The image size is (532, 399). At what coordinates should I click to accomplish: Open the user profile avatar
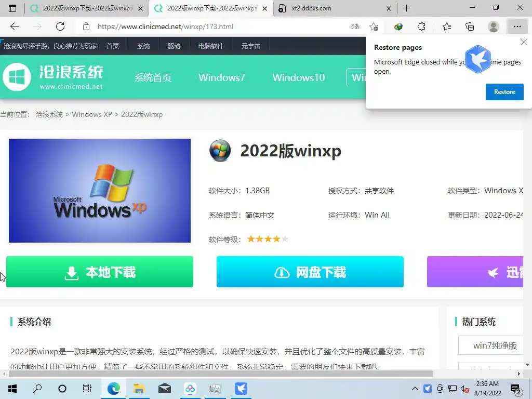point(494,26)
